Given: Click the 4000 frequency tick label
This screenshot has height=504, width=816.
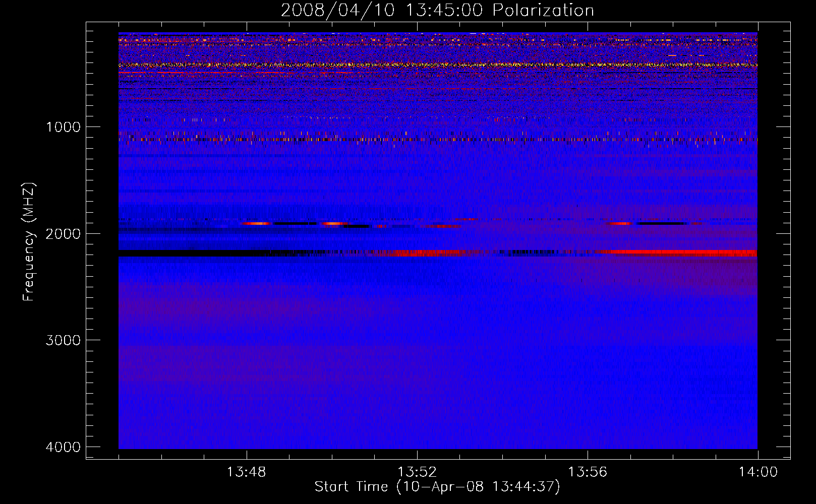Looking at the screenshot, I should pos(63,447).
